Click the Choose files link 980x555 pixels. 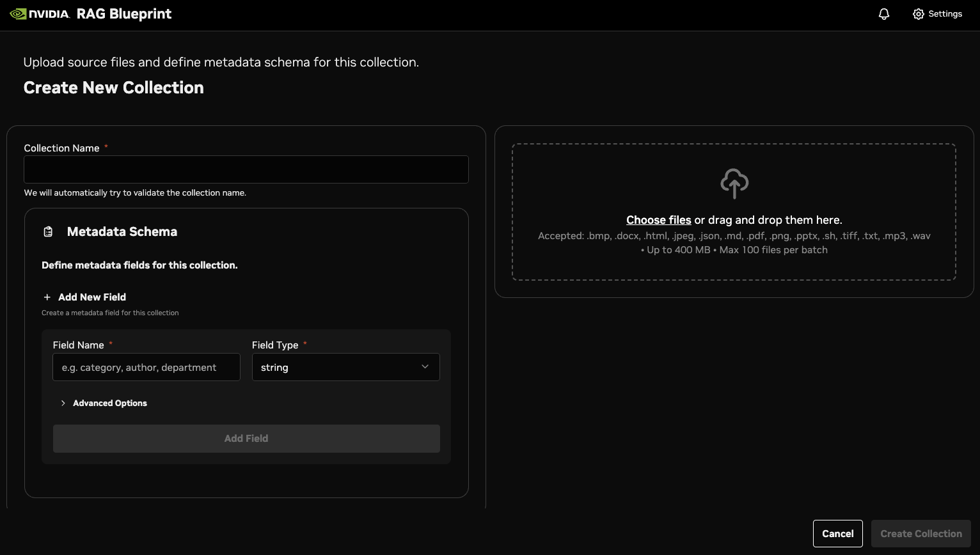[658, 220]
